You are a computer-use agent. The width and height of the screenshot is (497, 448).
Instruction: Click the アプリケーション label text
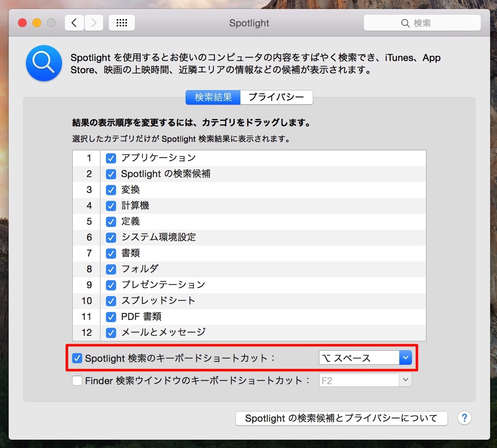[x=159, y=158]
